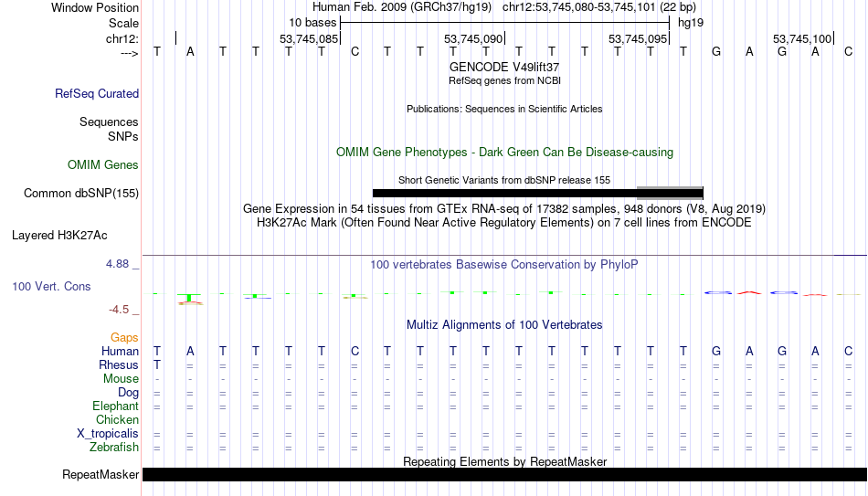Click the C base in the top sequence row after TTTT
This screenshot has width=868, height=496.
point(355,51)
